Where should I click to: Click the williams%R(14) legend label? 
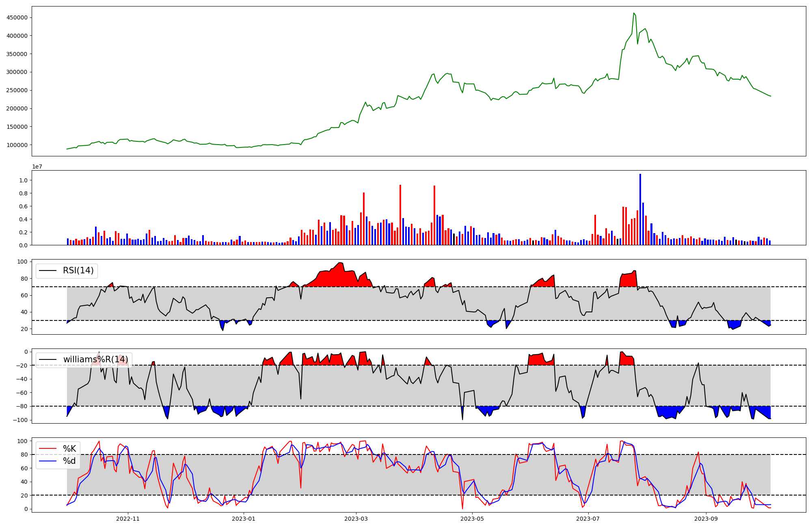(x=95, y=359)
